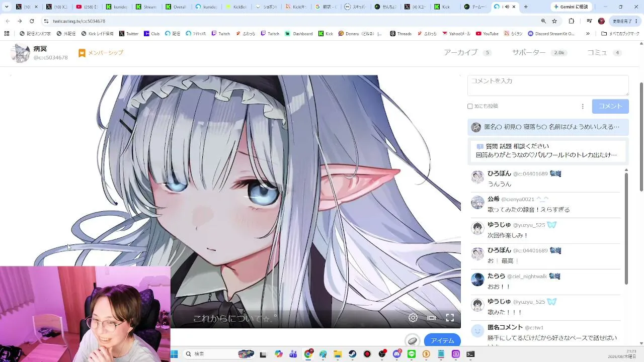
Task: Open the Threads bookmark
Action: pos(400,34)
